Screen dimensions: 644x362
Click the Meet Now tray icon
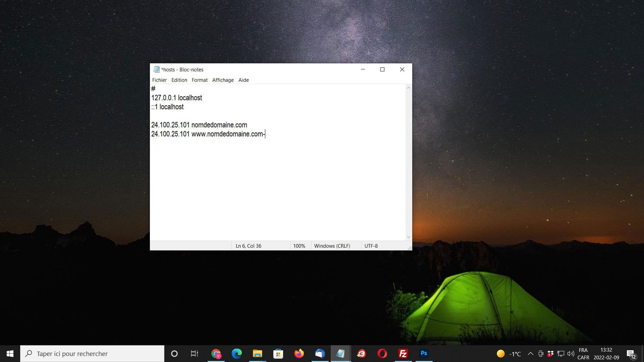pyautogui.click(x=541, y=354)
